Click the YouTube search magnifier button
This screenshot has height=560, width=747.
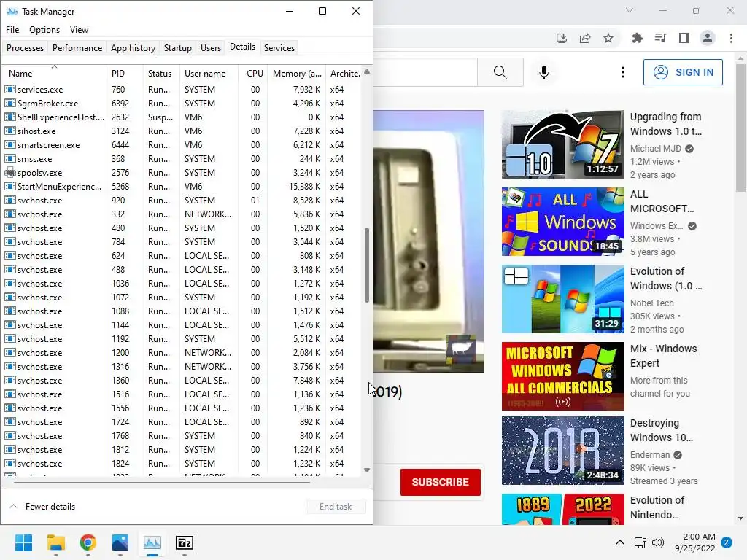pyautogui.click(x=500, y=72)
